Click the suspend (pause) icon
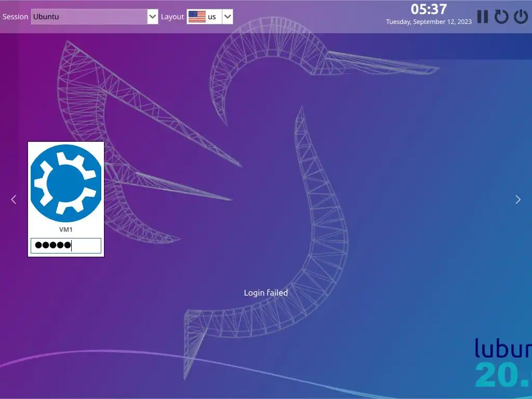The height and width of the screenshot is (399, 532). click(x=482, y=17)
